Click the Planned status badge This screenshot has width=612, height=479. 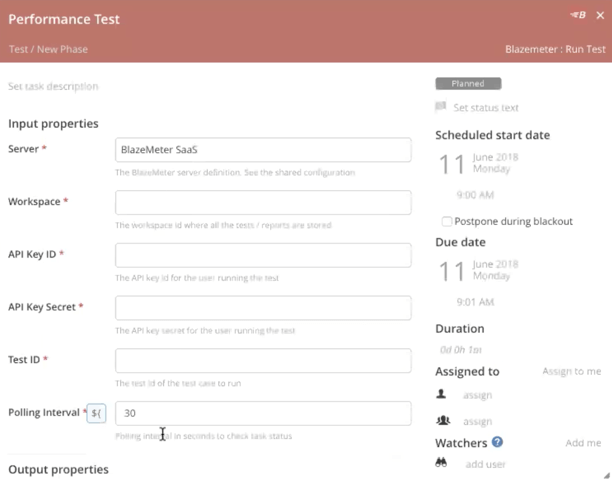(468, 84)
